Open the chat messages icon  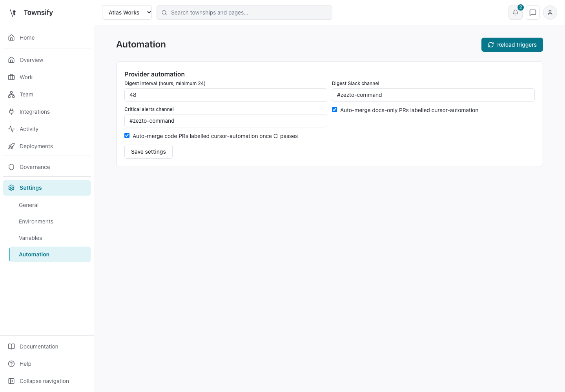tap(533, 13)
